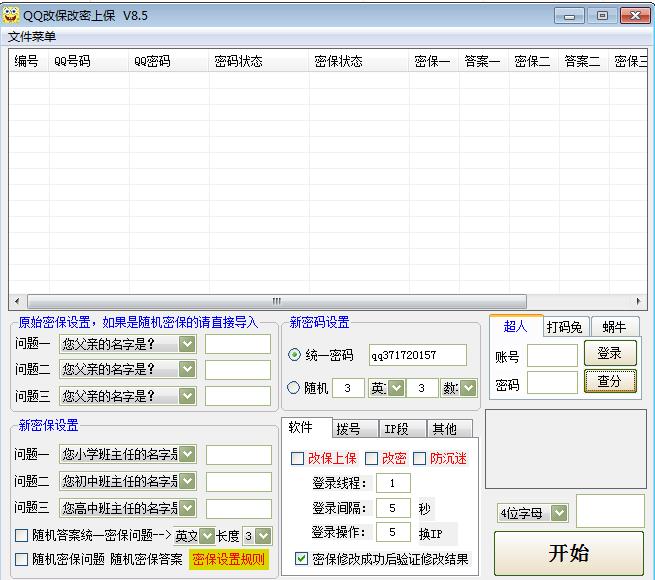Click the 密保二 column header

pos(534,61)
